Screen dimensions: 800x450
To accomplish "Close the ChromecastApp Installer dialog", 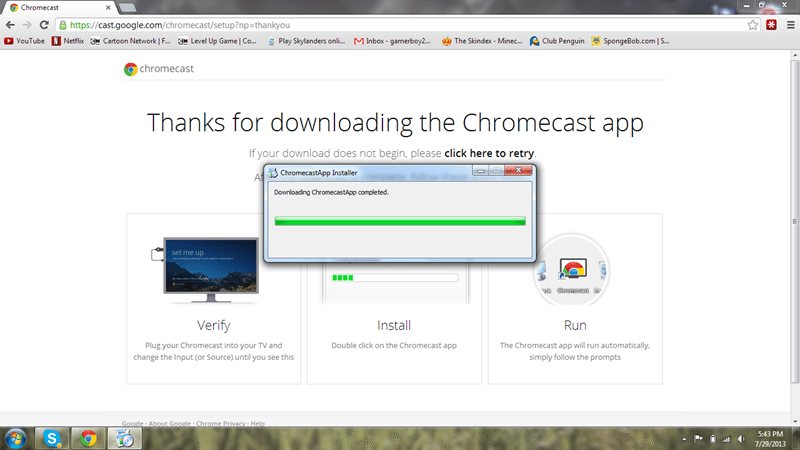I will pyautogui.click(x=518, y=170).
